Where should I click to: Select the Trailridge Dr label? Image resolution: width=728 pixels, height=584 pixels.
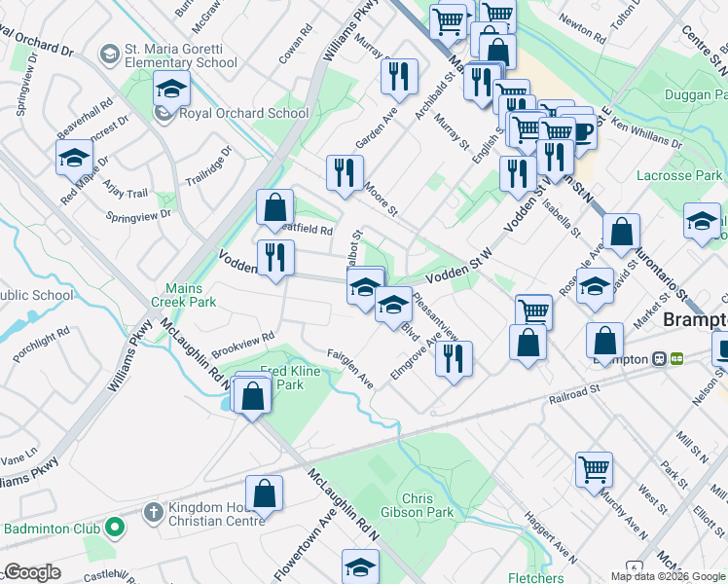click(x=208, y=166)
